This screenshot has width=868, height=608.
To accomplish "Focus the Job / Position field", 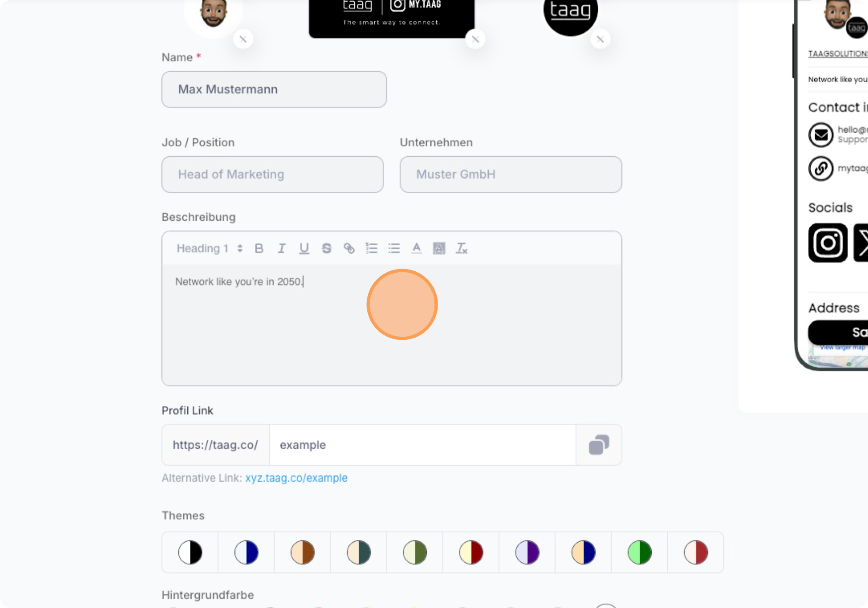I will 273,174.
